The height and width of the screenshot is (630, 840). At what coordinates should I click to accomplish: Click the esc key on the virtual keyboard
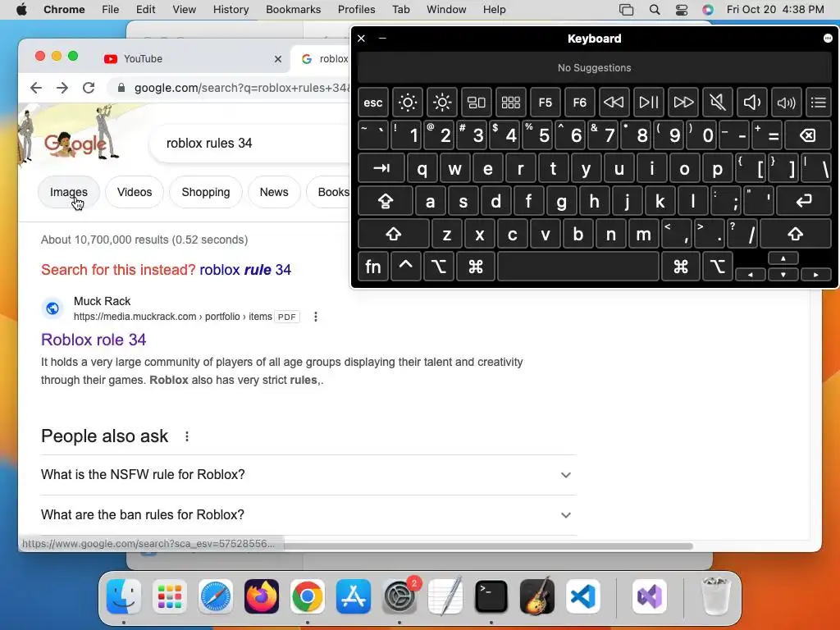coord(373,103)
